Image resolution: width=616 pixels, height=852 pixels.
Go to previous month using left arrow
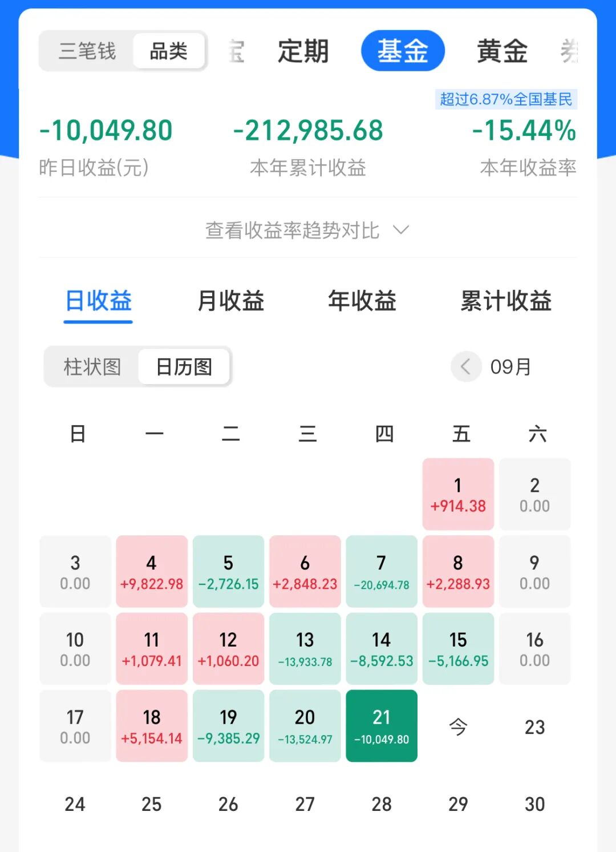coord(466,366)
